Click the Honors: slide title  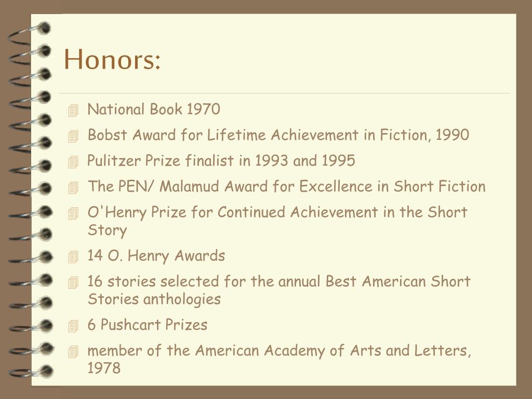112,59
